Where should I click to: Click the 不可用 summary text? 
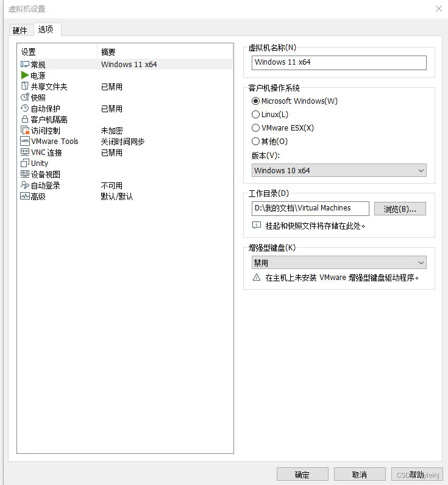click(112, 185)
